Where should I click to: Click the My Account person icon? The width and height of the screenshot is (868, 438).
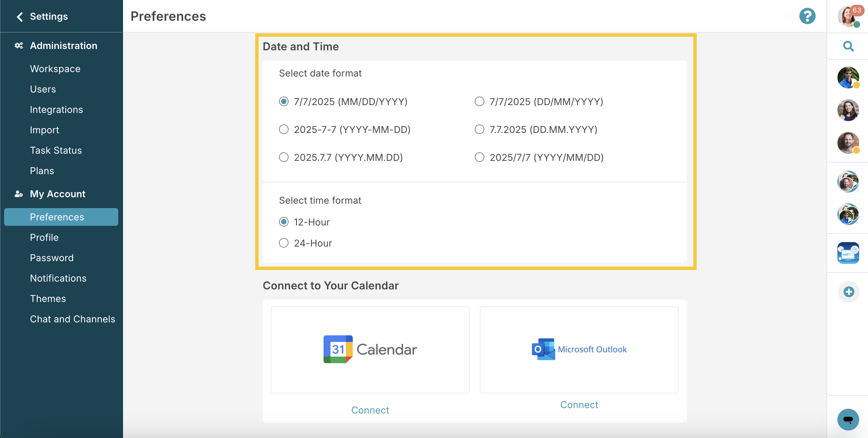[18, 194]
